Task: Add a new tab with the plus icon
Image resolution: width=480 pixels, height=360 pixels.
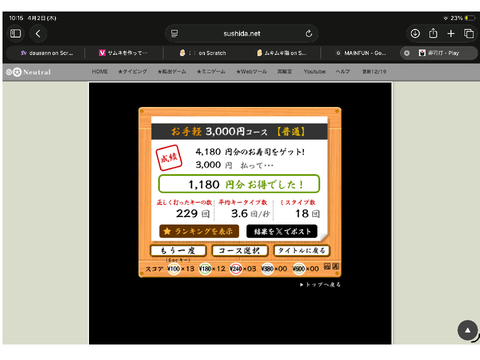Action: (x=451, y=34)
